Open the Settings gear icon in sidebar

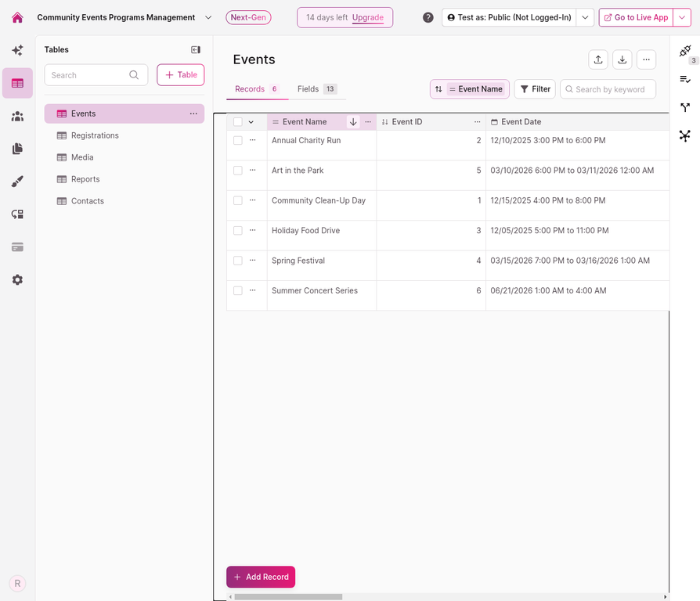[x=17, y=279]
